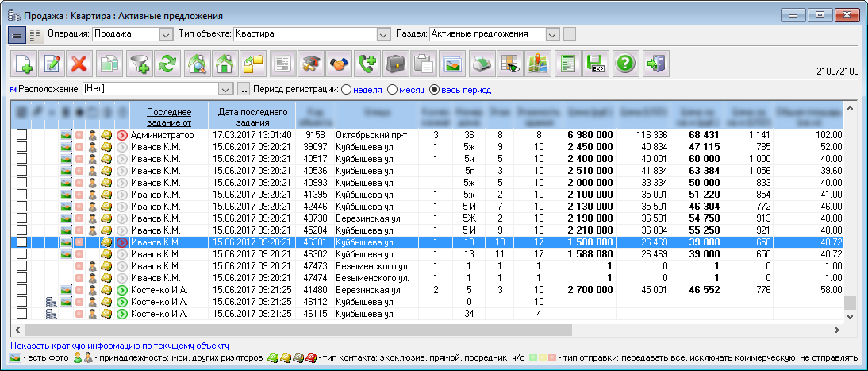Click the Безыменского ул. cell in row 47473
The image size is (868, 371).
[376, 266]
